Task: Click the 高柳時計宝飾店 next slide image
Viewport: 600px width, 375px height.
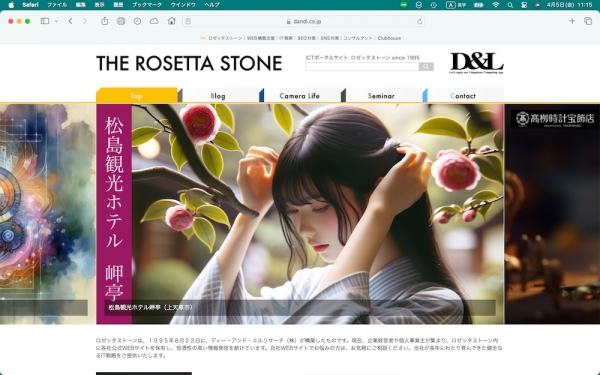Action: pyautogui.click(x=553, y=214)
